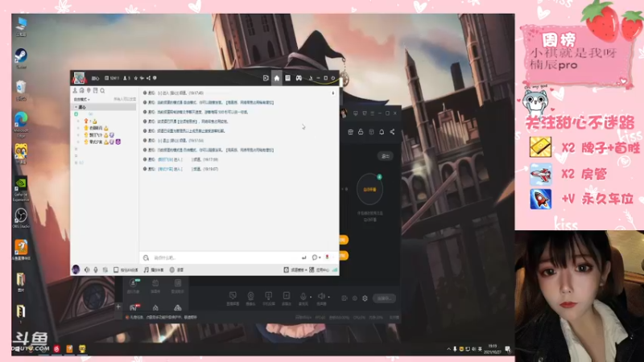Open the streaming tool title bar menu icon
The image size is (644, 362).
coord(372,113)
